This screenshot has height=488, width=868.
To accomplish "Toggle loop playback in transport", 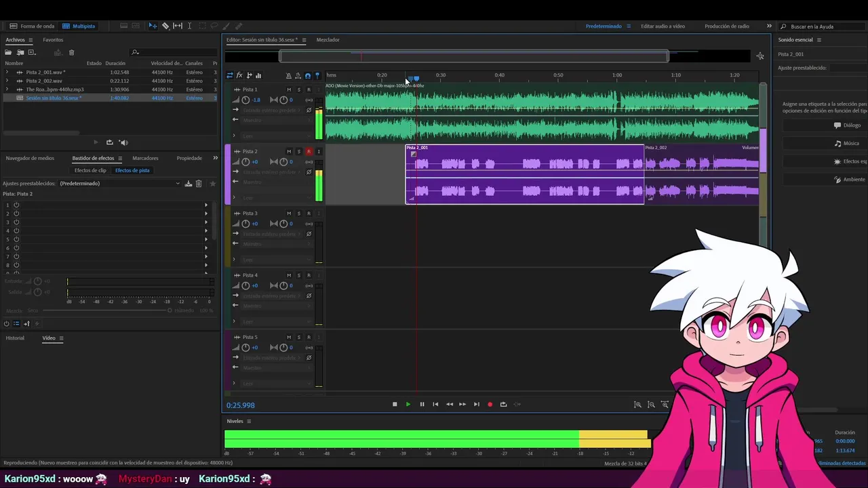I will point(503,405).
